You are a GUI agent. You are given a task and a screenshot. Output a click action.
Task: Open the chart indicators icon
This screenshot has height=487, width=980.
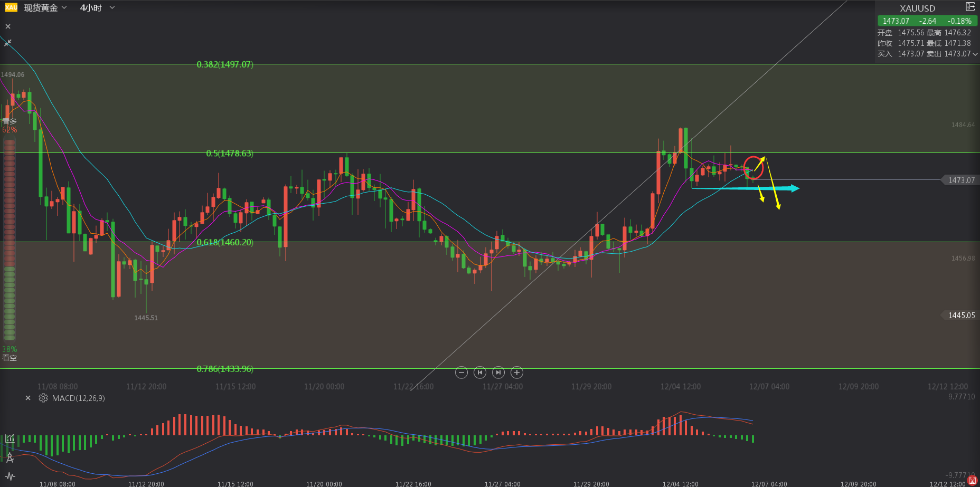tap(10, 438)
